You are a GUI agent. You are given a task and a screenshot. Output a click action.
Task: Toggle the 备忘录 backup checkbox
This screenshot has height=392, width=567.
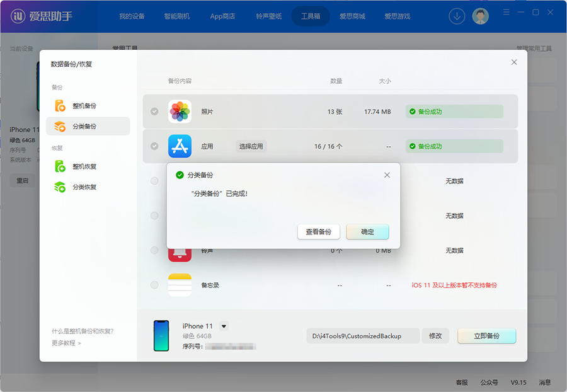tap(154, 285)
